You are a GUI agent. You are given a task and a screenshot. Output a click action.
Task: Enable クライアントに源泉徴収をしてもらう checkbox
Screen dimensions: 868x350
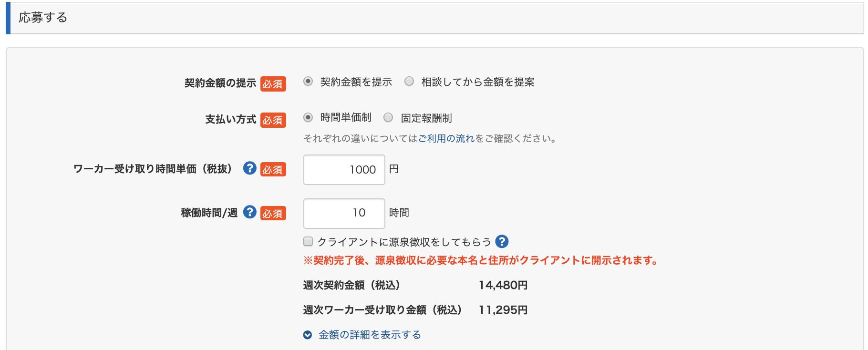[x=308, y=242]
